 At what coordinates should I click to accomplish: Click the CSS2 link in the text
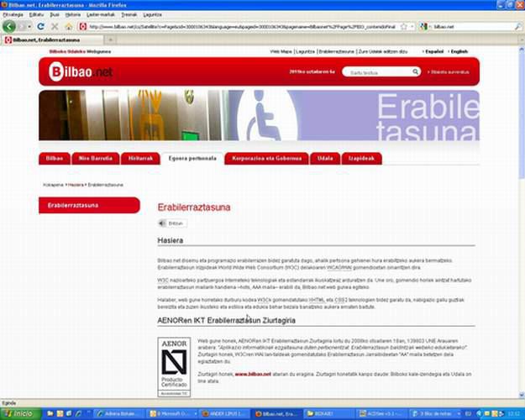pos(340,300)
